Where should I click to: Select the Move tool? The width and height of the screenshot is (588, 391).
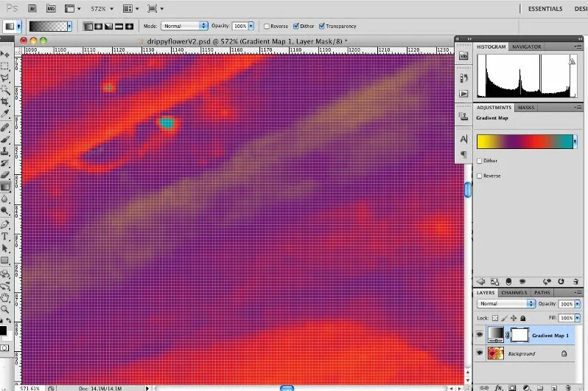tap(5, 54)
